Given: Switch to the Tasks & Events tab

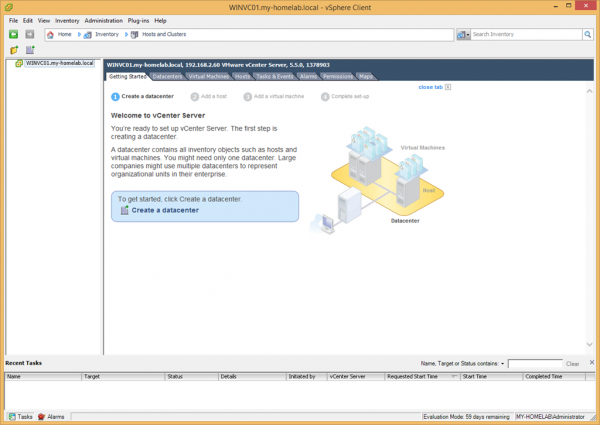Looking at the screenshot, I should pyautogui.click(x=275, y=77).
